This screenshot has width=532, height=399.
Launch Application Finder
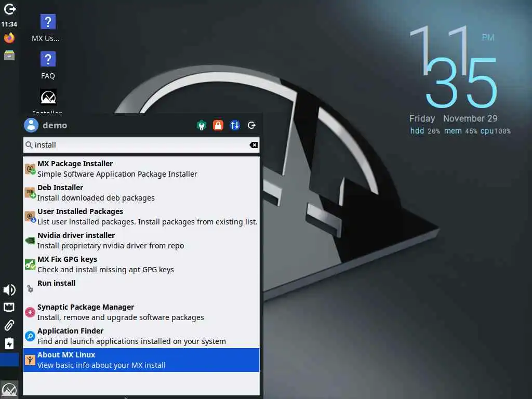coord(141,336)
